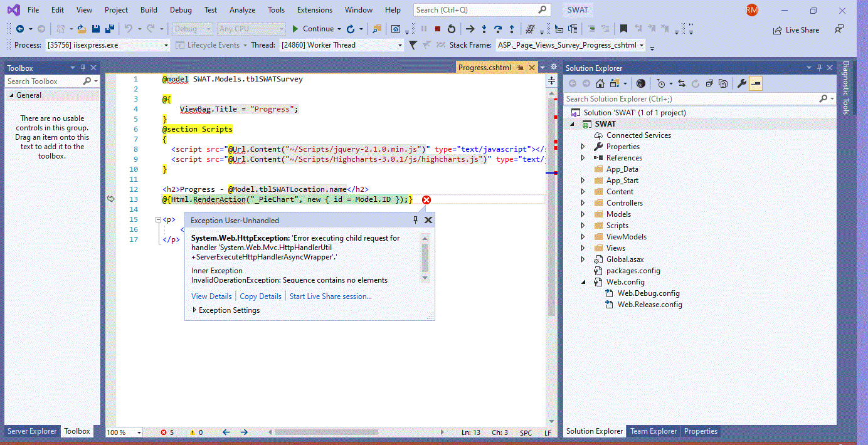
Task: Click the Pending Changes Filter clock icon
Action: 661,83
